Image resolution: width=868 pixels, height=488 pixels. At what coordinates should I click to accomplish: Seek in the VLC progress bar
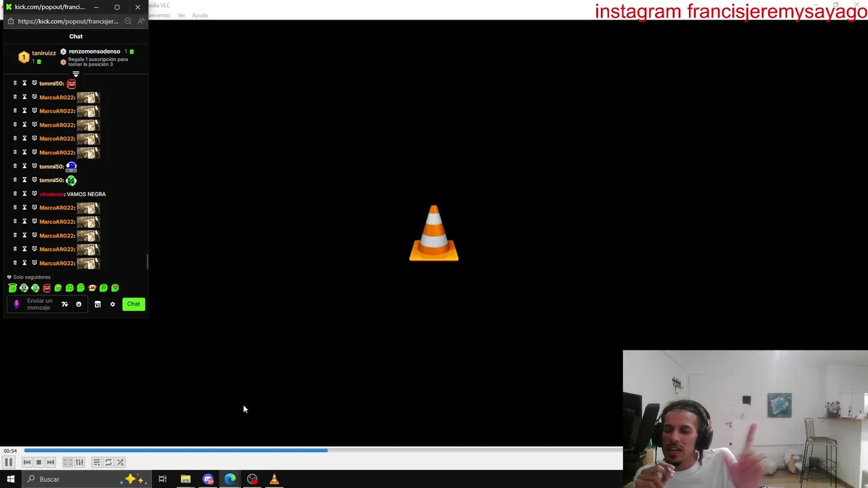coord(323,450)
